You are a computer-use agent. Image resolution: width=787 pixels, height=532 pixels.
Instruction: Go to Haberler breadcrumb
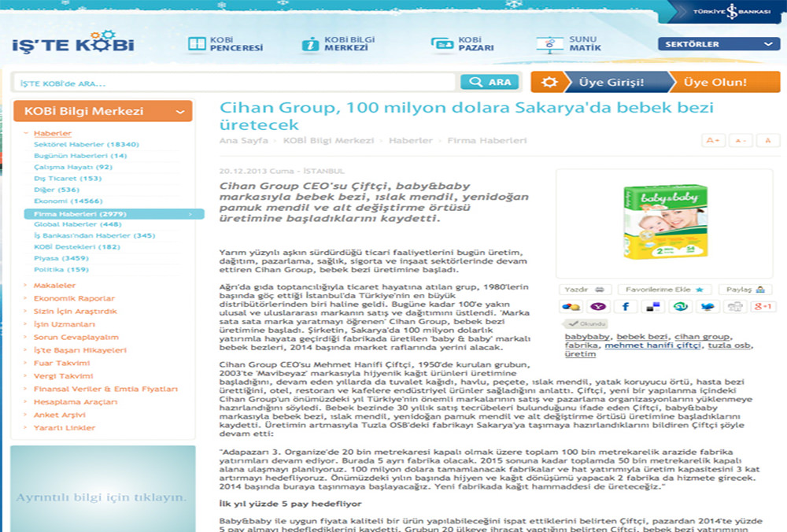click(411, 141)
